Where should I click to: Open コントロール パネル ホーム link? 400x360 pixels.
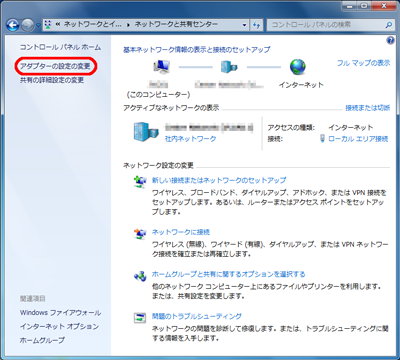tap(60, 47)
